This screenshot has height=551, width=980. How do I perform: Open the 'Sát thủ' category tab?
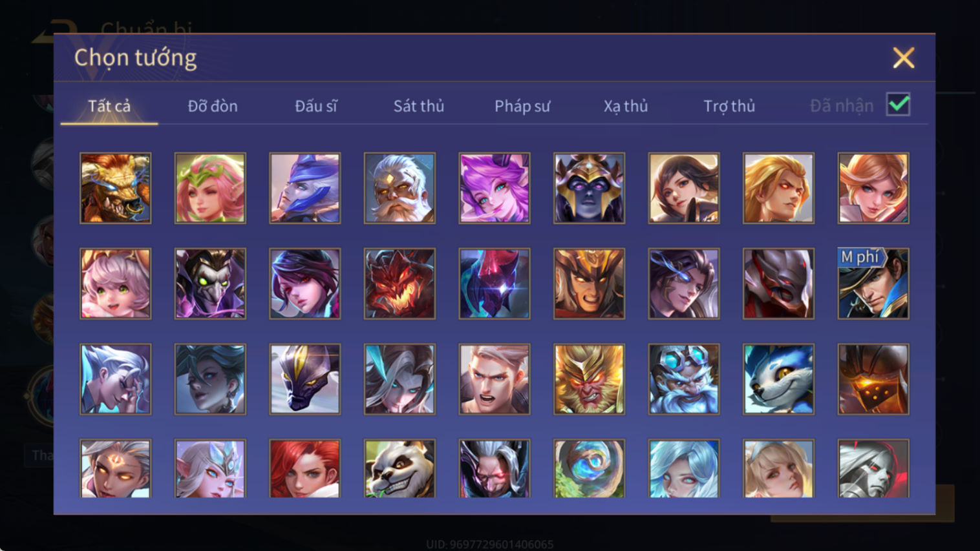click(419, 106)
